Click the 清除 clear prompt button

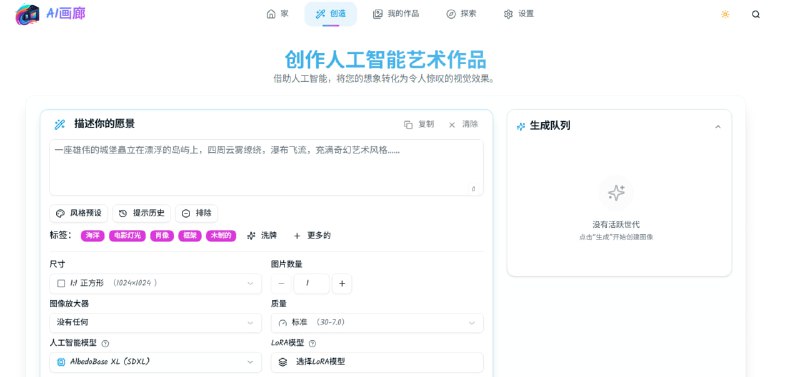pyautogui.click(x=463, y=124)
